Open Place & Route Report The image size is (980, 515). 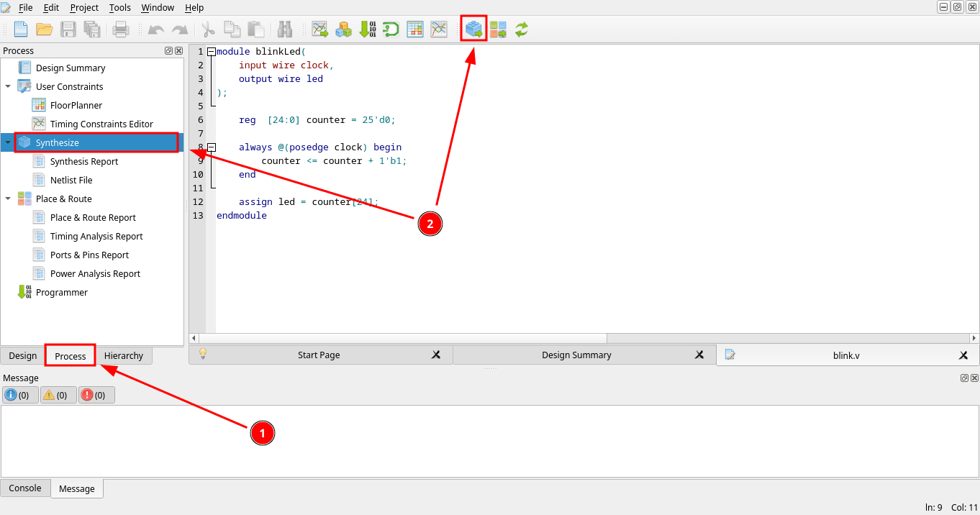point(93,217)
